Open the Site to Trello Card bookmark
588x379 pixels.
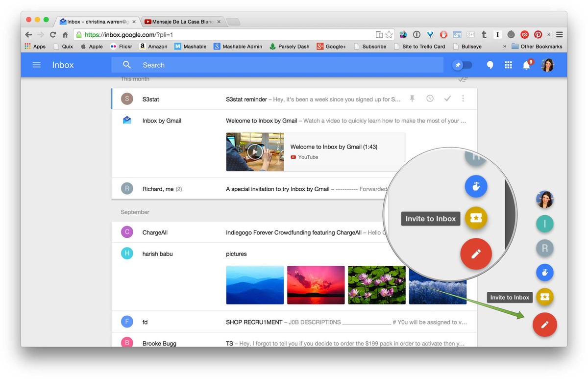(419, 47)
